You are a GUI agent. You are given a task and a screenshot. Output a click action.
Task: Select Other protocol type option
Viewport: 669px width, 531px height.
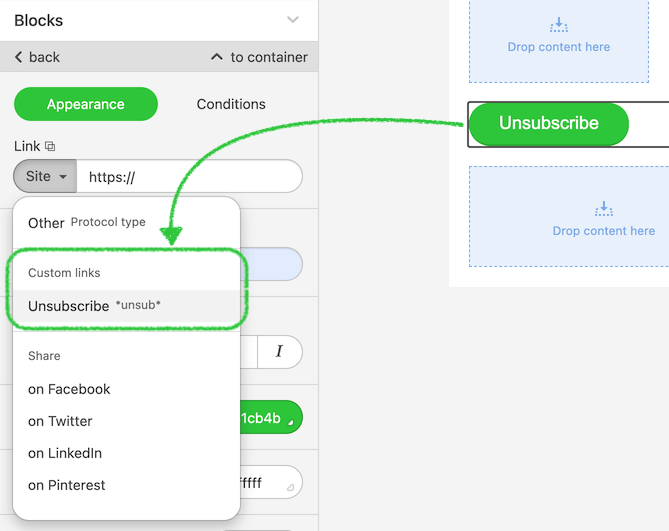tap(47, 223)
